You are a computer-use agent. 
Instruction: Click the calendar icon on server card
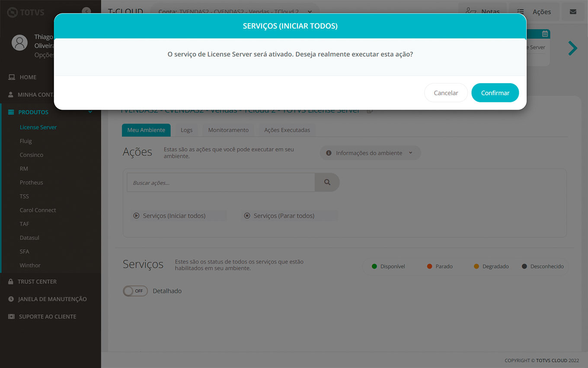click(x=545, y=34)
